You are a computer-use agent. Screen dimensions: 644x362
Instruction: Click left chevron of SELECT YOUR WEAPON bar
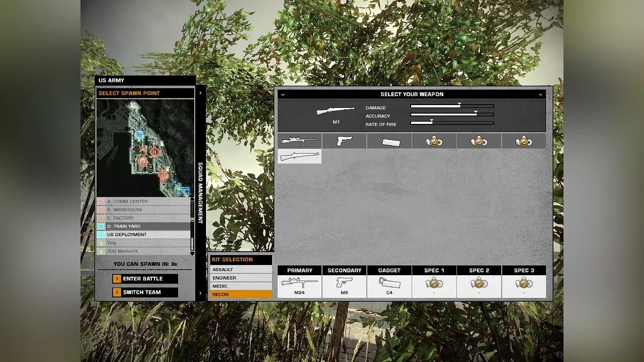(283, 94)
